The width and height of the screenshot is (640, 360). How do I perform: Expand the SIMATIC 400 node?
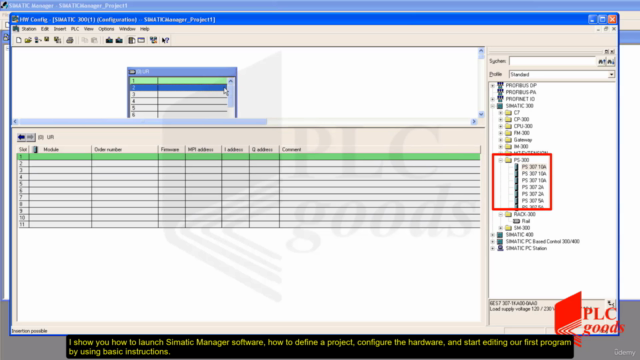pyautogui.click(x=493, y=235)
